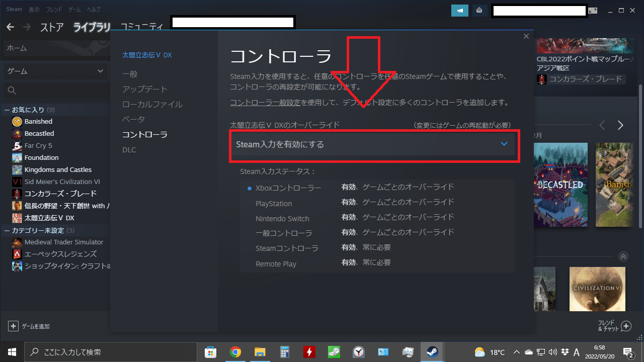
Task: Click ゲームを追加 label
Action: coord(36,326)
